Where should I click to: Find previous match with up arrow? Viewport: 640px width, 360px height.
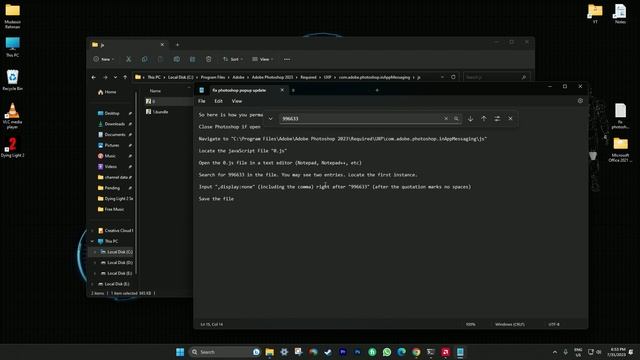click(x=484, y=118)
